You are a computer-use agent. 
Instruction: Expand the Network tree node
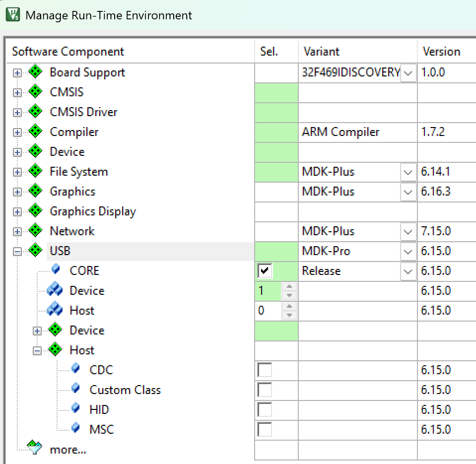(x=17, y=232)
